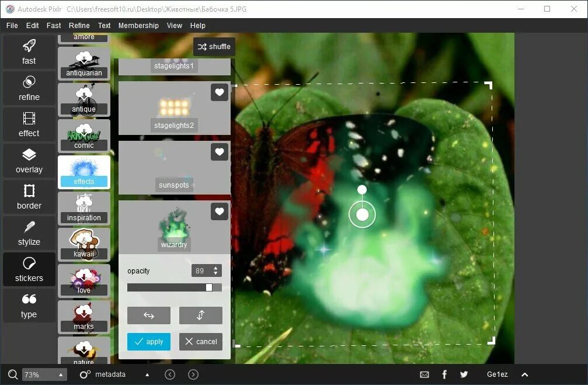Select the stagelights2 sticker thumbnail
588x385 pixels.
[x=175, y=108]
